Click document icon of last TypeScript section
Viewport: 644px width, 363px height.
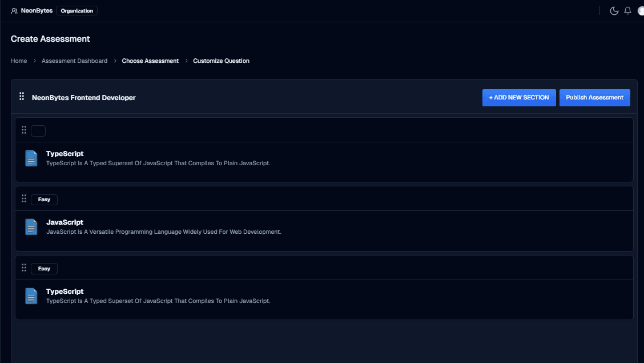[31, 296]
